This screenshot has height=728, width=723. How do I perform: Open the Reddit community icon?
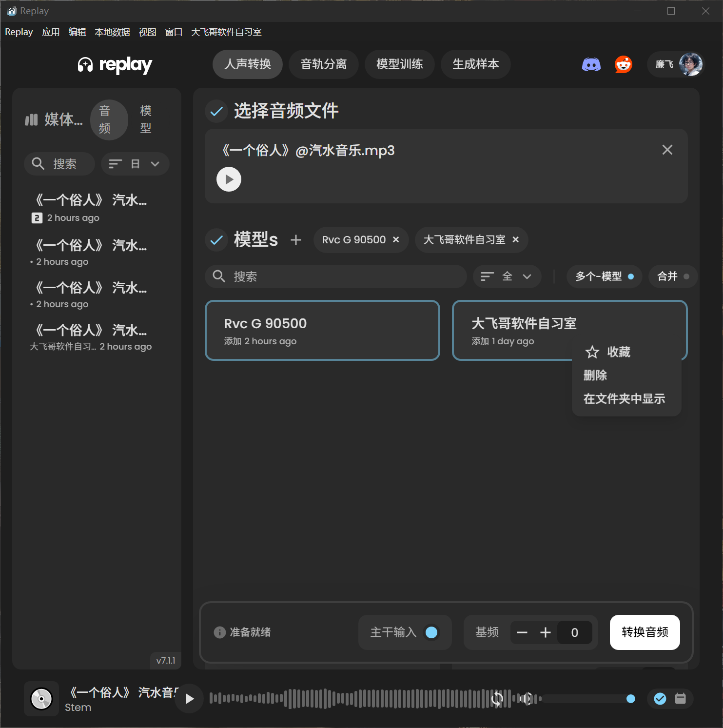pyautogui.click(x=623, y=64)
